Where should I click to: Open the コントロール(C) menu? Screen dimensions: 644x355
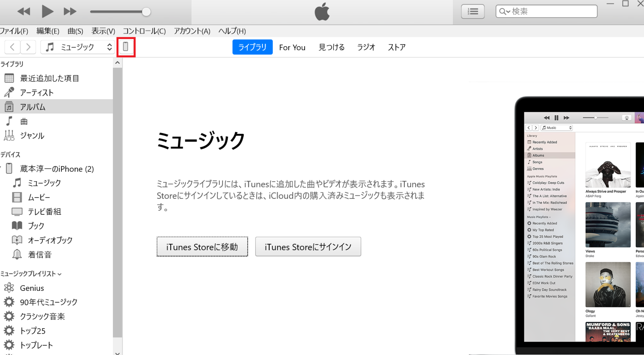[144, 31]
